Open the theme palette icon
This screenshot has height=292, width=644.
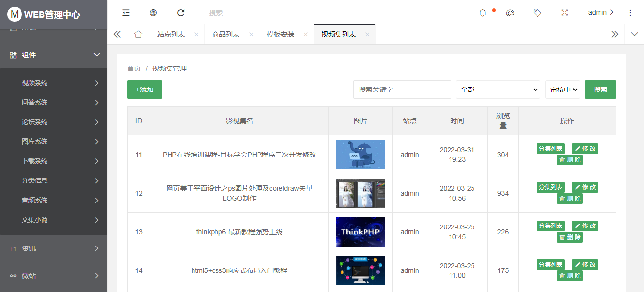(x=510, y=13)
